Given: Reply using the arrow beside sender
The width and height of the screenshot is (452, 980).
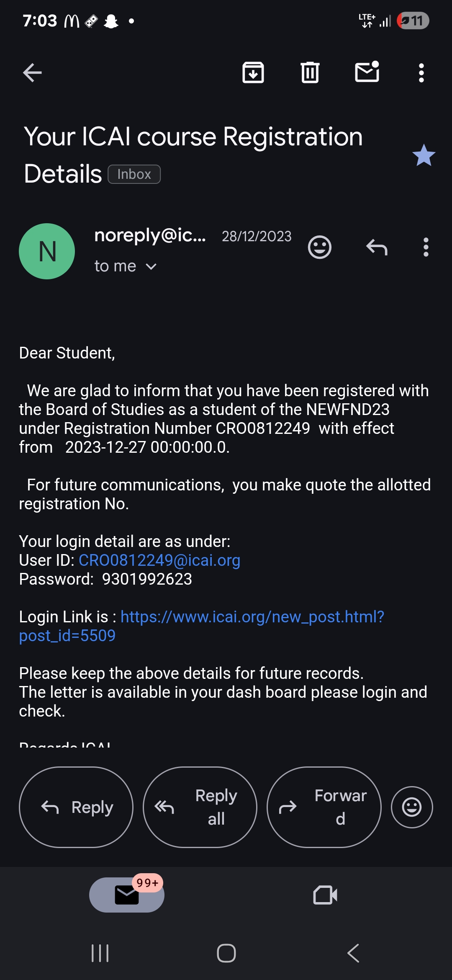Looking at the screenshot, I should point(377,247).
